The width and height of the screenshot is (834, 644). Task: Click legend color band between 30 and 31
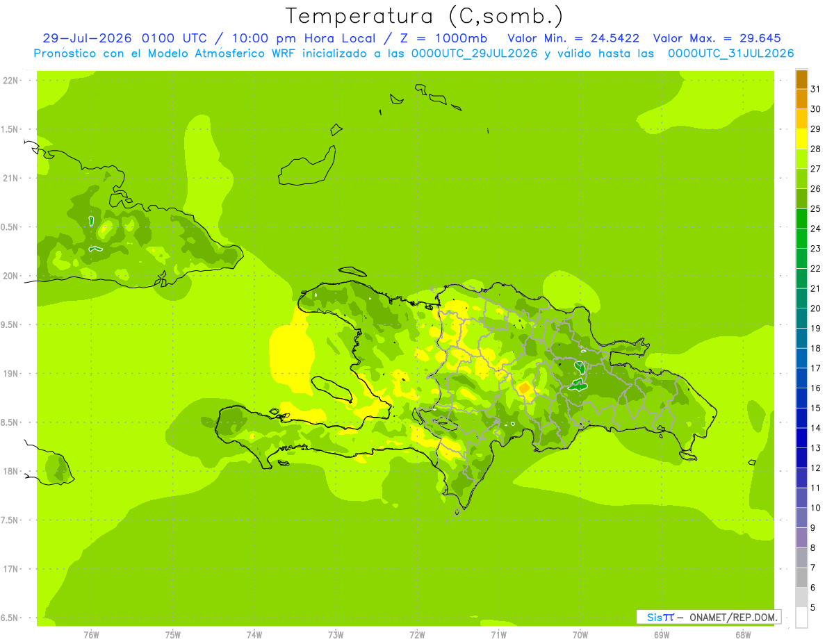tap(801, 99)
